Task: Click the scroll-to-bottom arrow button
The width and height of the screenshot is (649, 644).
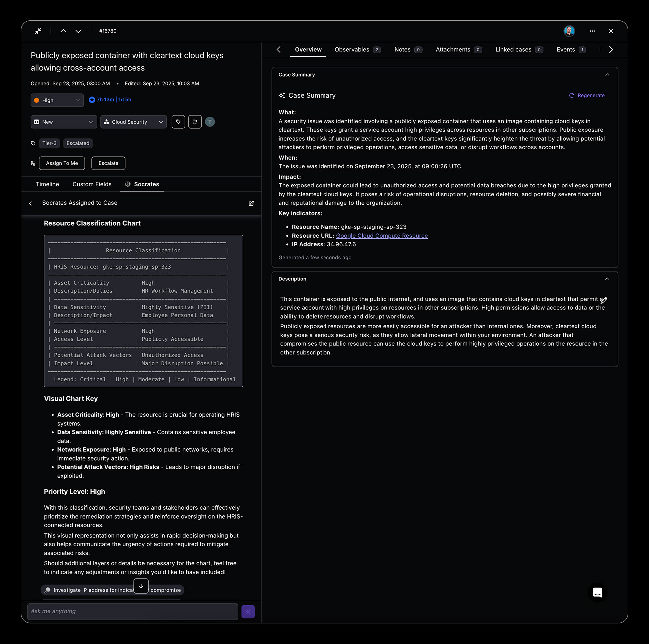Action: pyautogui.click(x=141, y=586)
